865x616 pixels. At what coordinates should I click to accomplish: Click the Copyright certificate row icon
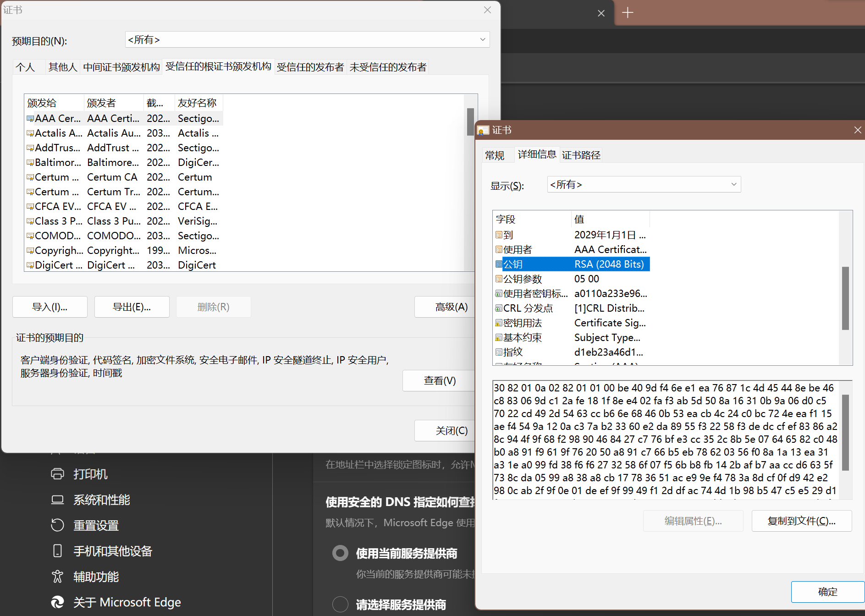pyautogui.click(x=30, y=251)
